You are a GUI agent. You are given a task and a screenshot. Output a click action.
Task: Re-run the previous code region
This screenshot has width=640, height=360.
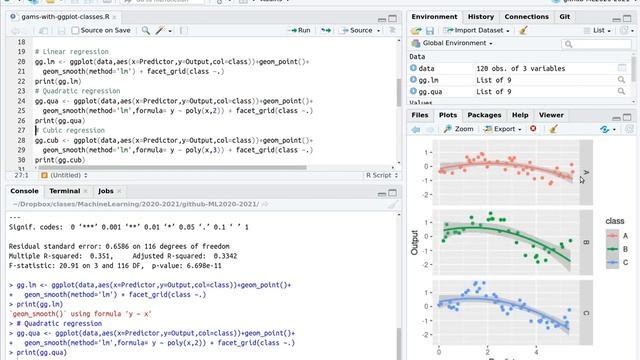pos(326,30)
